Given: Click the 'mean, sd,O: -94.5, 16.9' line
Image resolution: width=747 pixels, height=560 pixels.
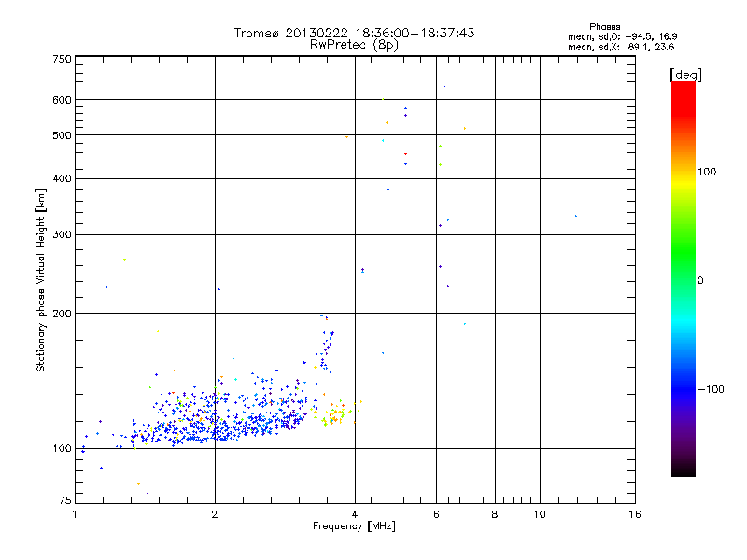Looking at the screenshot, I should point(622,36).
